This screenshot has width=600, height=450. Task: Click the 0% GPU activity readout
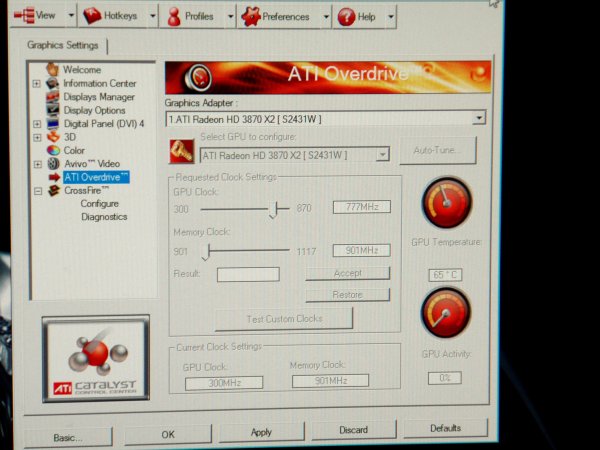[x=445, y=378]
